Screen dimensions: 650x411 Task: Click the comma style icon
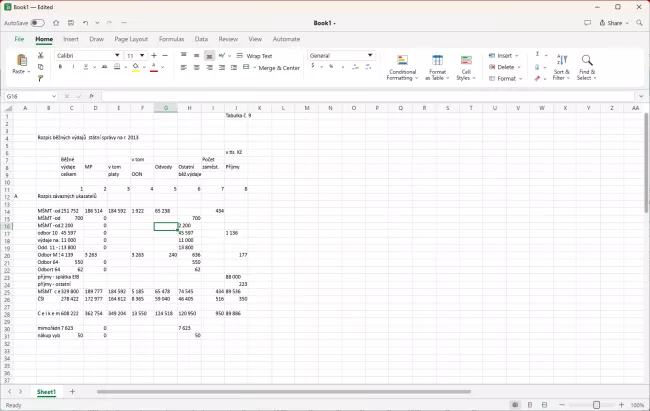[x=343, y=66]
